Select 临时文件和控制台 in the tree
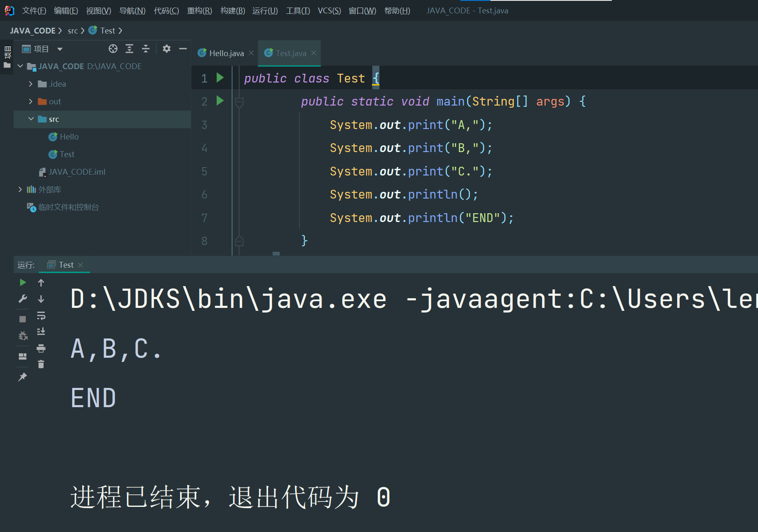 click(x=63, y=207)
